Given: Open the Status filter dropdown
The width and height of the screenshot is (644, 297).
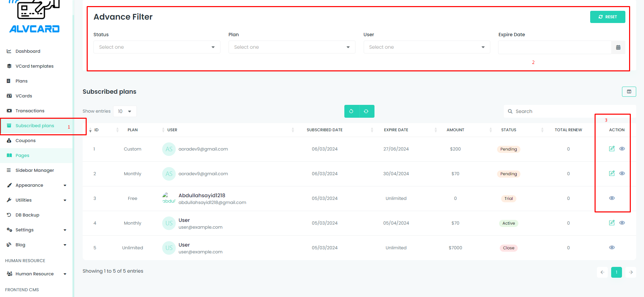Looking at the screenshot, I should click(157, 47).
